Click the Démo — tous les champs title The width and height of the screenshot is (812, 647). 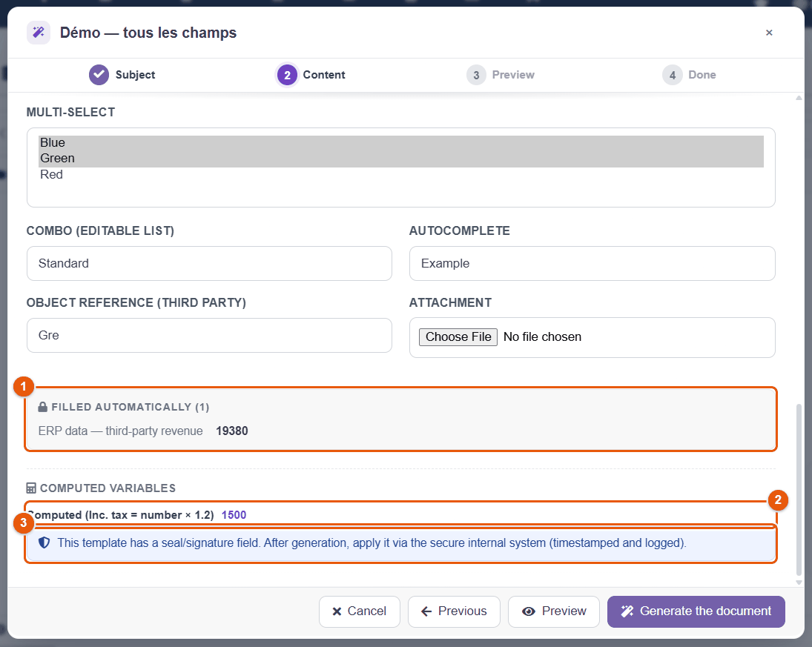tap(148, 33)
